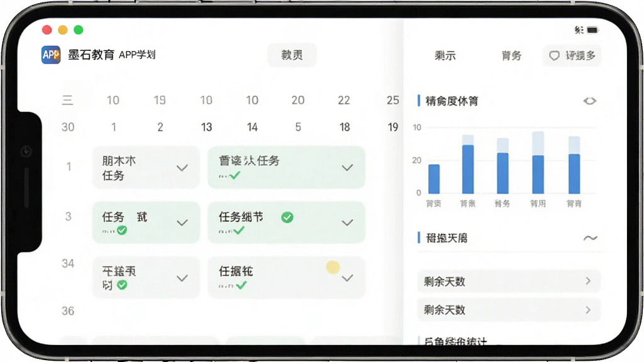The image size is (644, 362).
Task: Click the 25 in top number row
Action: pos(392,100)
